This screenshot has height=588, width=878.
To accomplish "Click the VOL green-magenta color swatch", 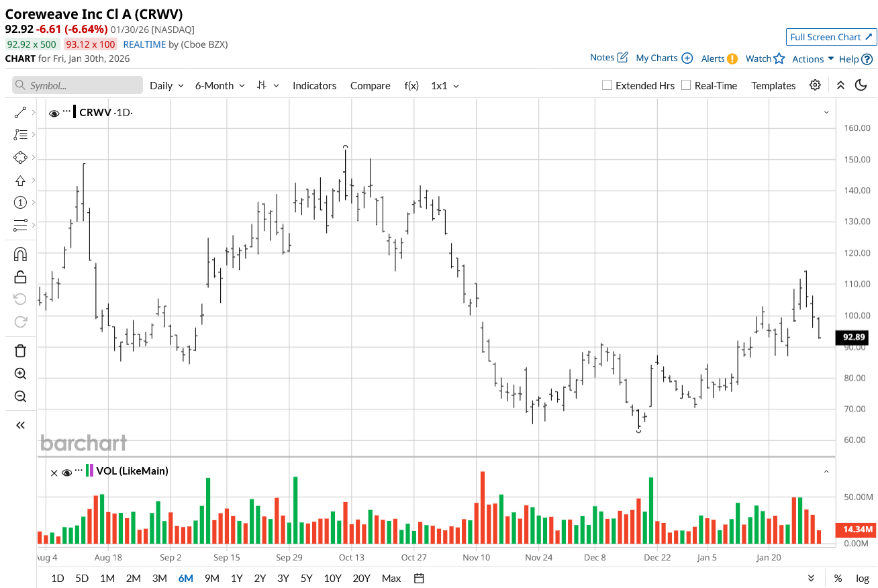I will click(x=90, y=471).
